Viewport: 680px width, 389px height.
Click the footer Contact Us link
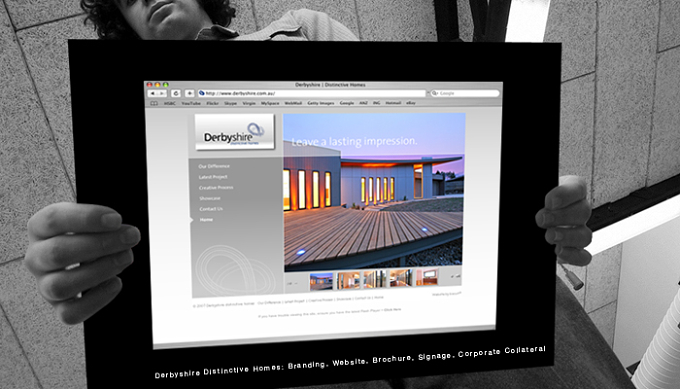click(362, 298)
